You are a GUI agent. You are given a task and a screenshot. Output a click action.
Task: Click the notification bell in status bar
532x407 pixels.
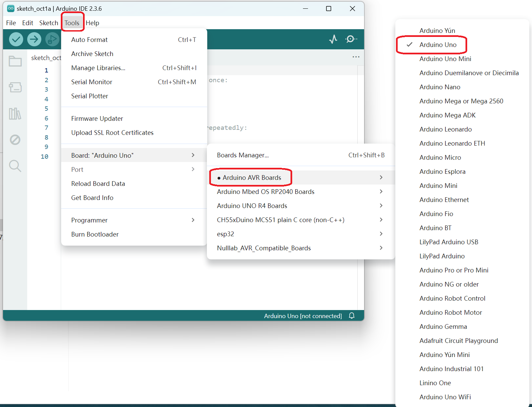(352, 316)
